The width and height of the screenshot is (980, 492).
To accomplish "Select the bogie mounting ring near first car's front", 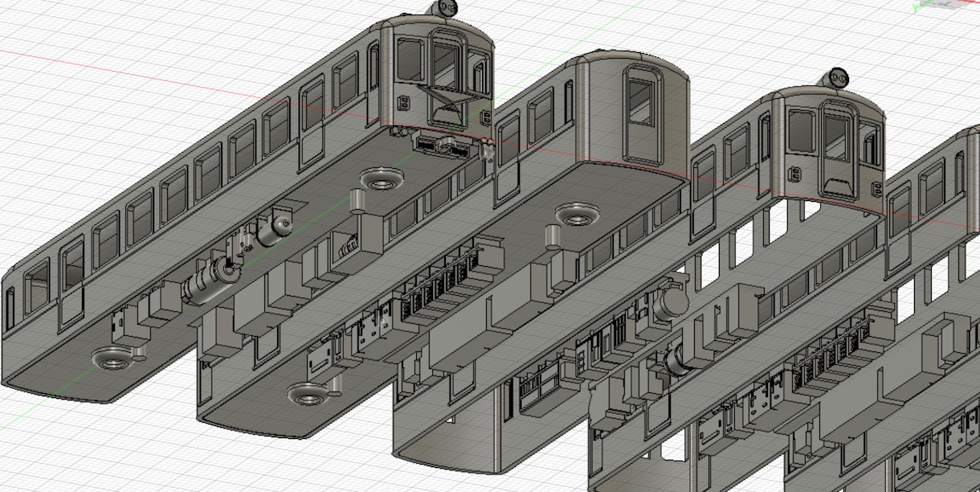I will [382, 178].
